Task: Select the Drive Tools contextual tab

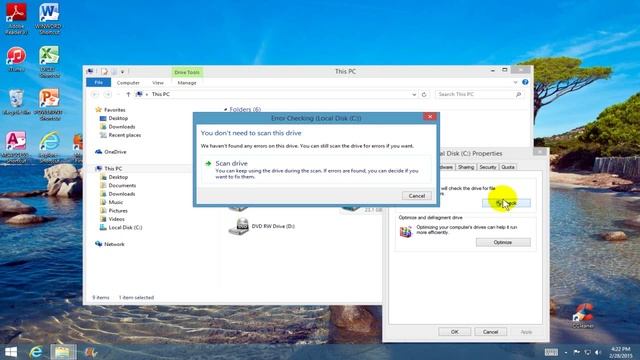Action: pyautogui.click(x=187, y=72)
